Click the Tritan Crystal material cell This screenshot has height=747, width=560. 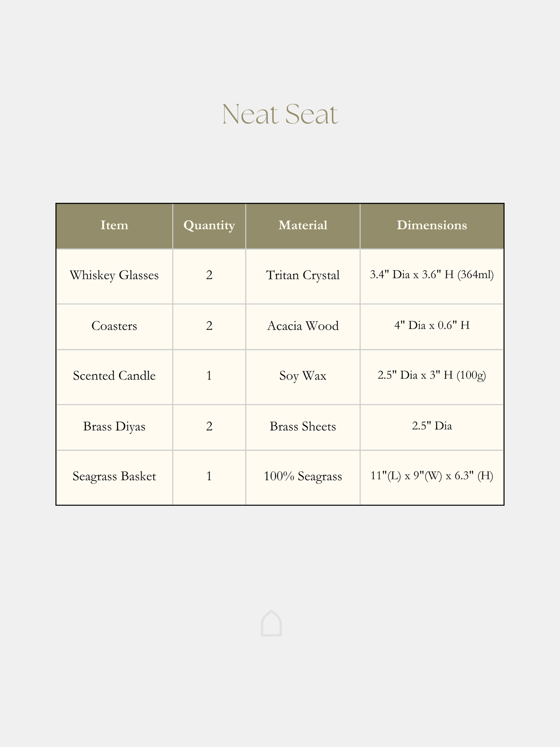[x=303, y=275]
